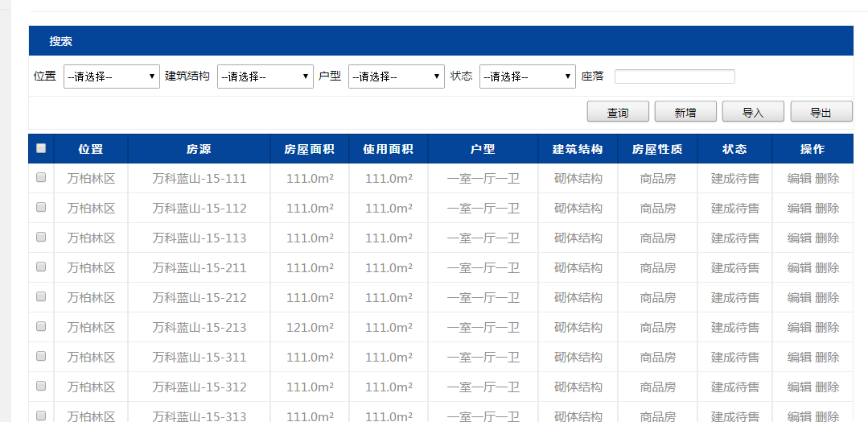The width and height of the screenshot is (868, 422).
Task: Select the 121.0m² house area cell
Action: (x=310, y=328)
